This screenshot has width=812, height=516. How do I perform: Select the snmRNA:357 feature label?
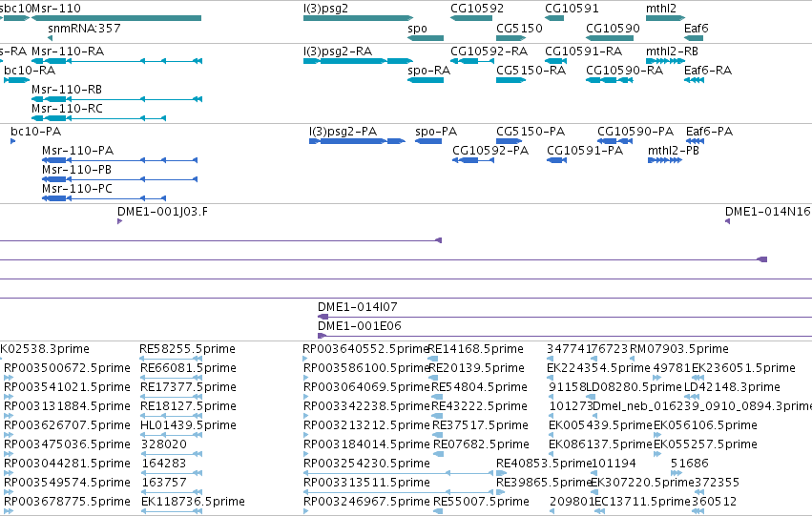point(84,29)
